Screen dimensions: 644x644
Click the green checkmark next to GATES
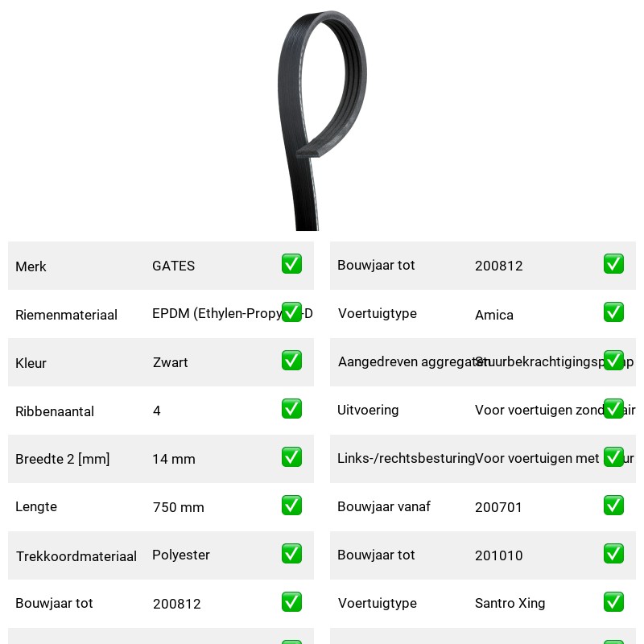291,264
